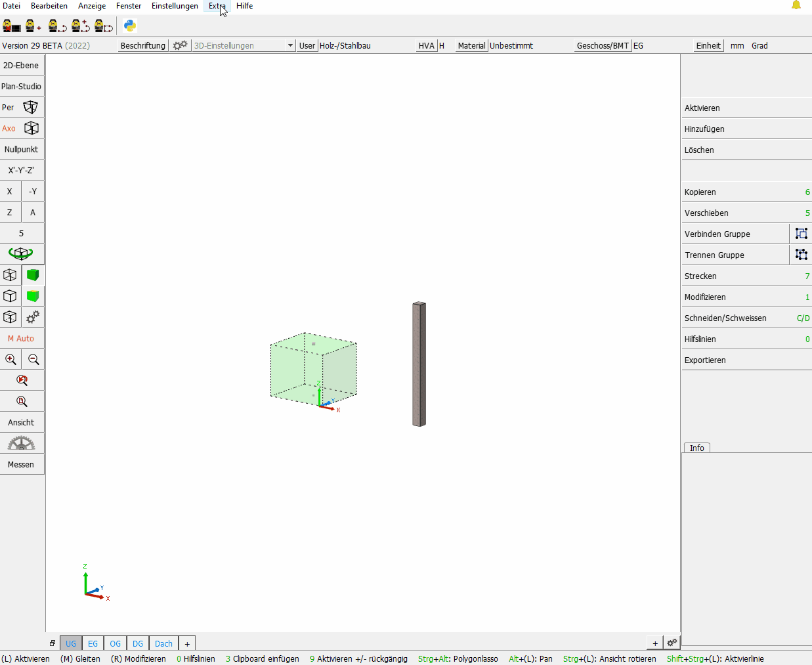
Task: Click the zoom in magnifier
Action: (11, 359)
